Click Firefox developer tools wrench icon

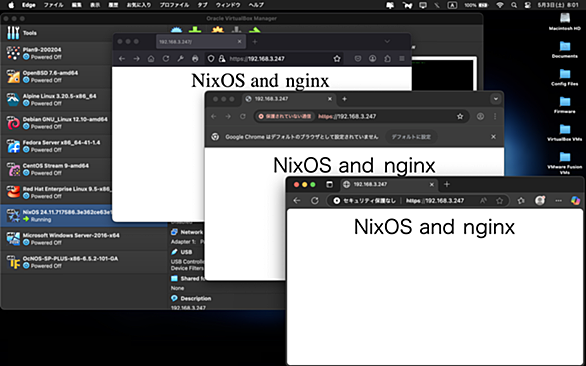click(181, 59)
